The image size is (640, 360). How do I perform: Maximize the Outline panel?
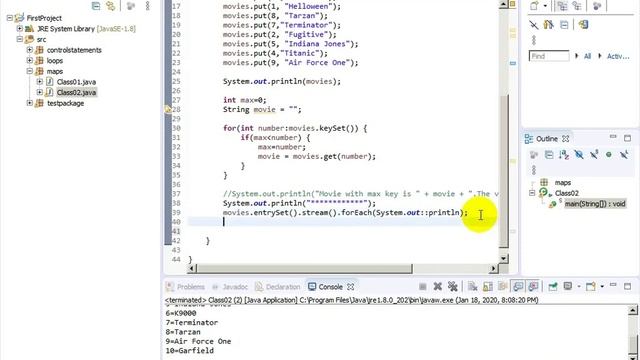[x=627, y=138]
